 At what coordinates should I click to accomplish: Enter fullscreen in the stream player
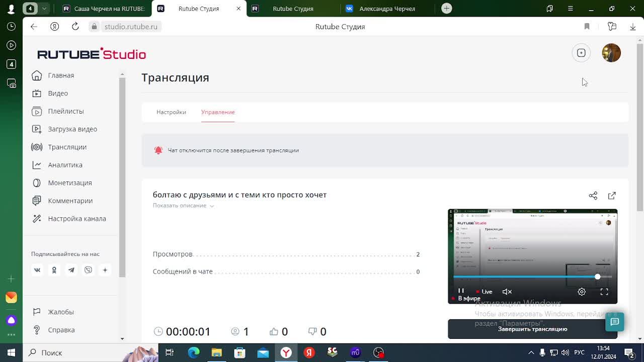[x=604, y=292]
